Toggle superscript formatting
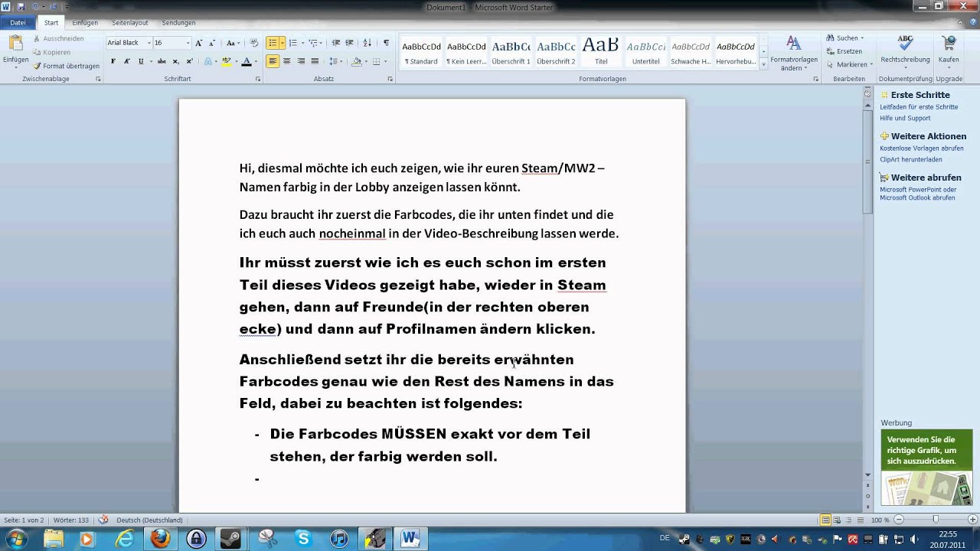Image resolution: width=980 pixels, height=551 pixels. (189, 61)
